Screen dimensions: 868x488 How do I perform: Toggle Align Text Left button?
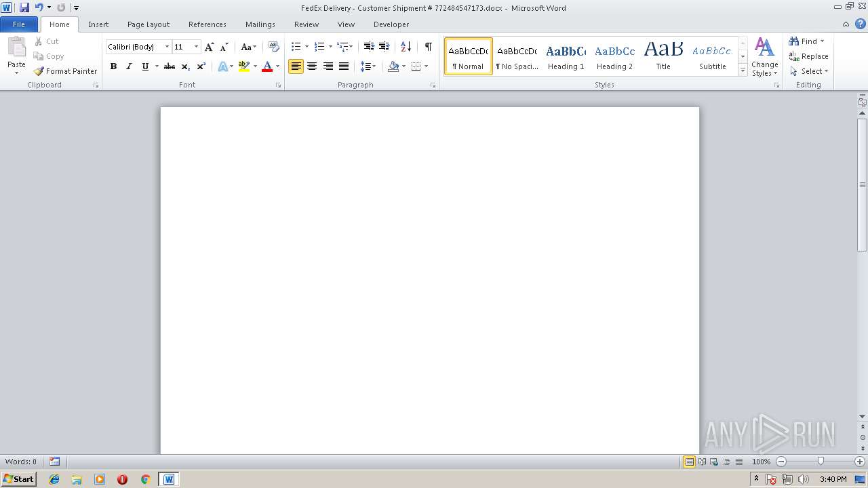(x=296, y=66)
